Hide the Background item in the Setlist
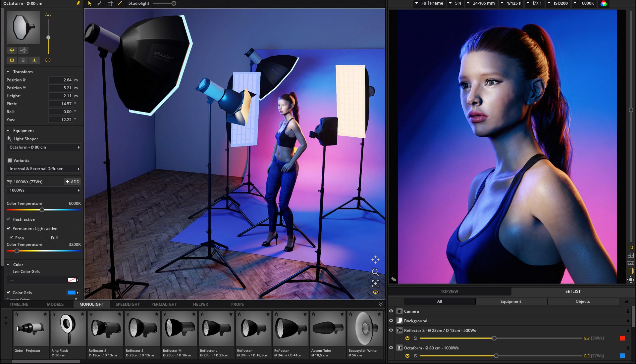The height and width of the screenshot is (364, 636). pyautogui.click(x=391, y=321)
